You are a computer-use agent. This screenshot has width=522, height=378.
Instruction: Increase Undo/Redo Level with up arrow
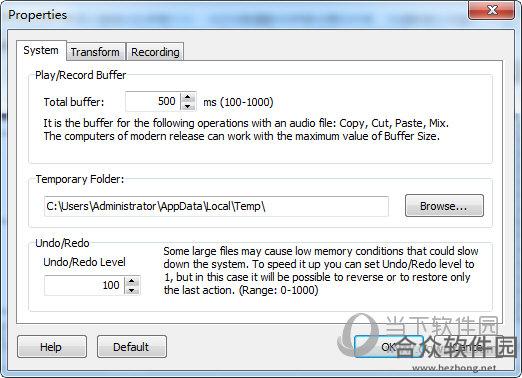pos(132,281)
